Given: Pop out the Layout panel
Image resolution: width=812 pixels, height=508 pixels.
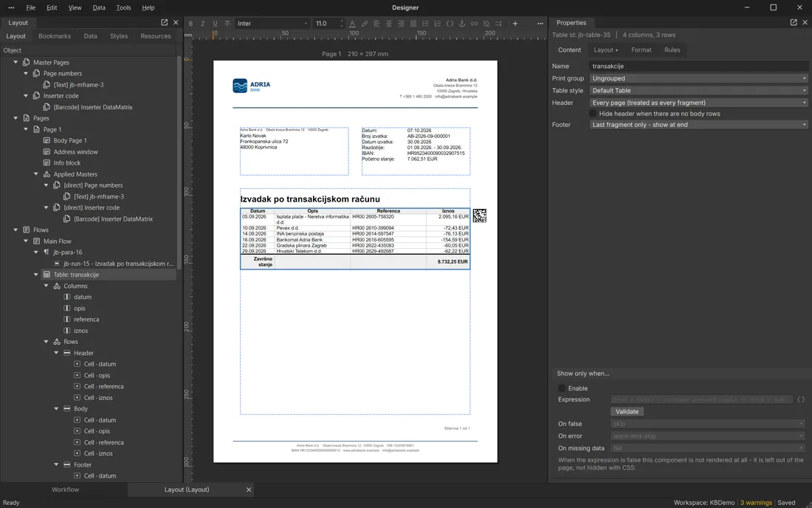Looking at the screenshot, I should 164,22.
